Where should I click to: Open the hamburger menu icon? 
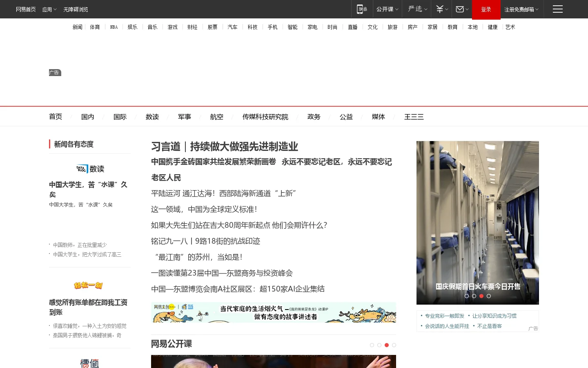(x=558, y=9)
